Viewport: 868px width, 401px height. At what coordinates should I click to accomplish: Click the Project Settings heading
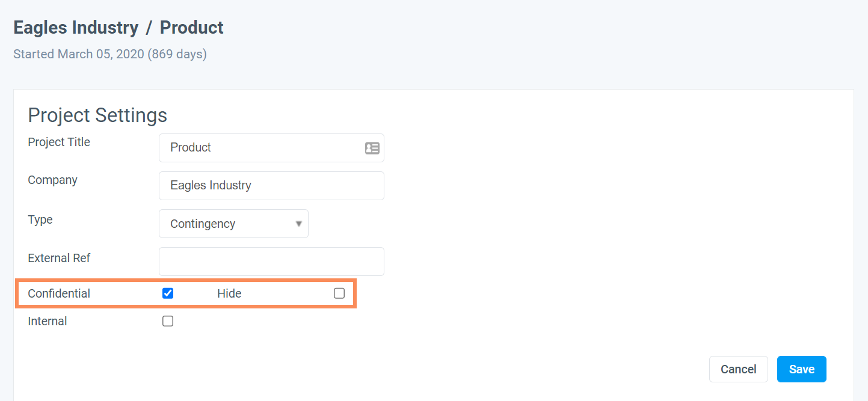tap(97, 115)
